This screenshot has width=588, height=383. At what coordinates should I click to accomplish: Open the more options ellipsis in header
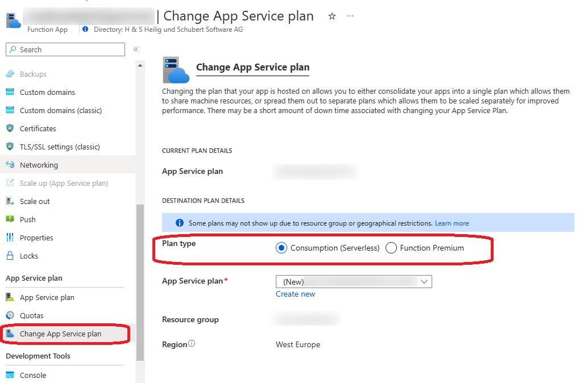pos(350,16)
